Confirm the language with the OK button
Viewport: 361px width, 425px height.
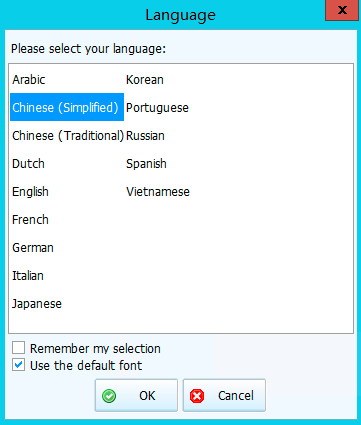pyautogui.click(x=136, y=396)
